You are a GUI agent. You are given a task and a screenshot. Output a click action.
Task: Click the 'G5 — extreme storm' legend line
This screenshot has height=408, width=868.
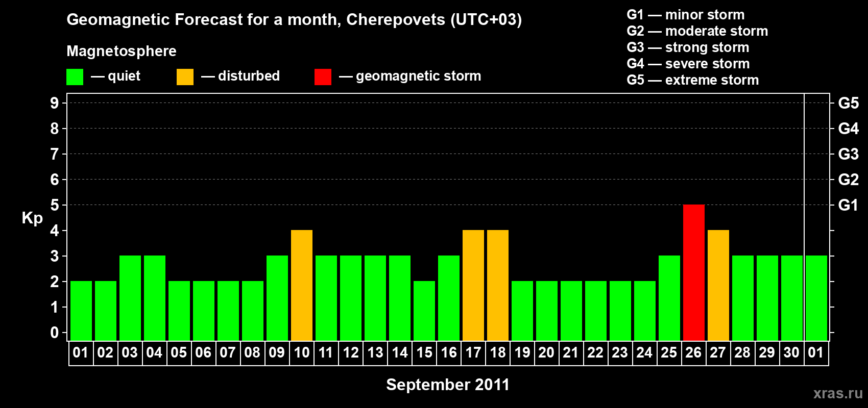(x=692, y=80)
